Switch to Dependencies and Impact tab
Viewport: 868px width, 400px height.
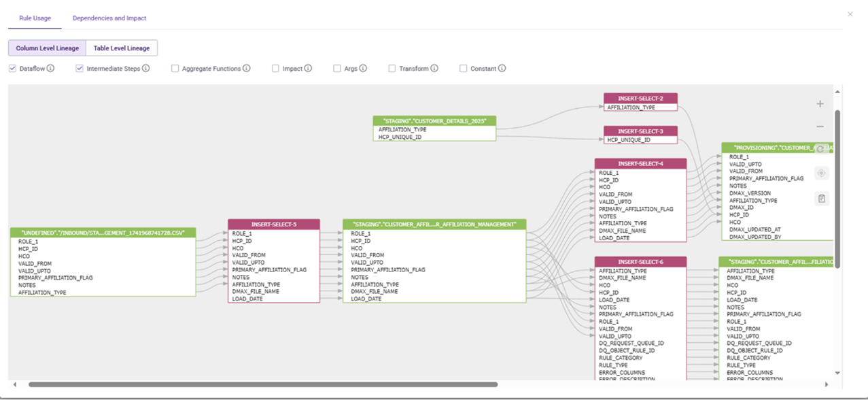pos(109,18)
